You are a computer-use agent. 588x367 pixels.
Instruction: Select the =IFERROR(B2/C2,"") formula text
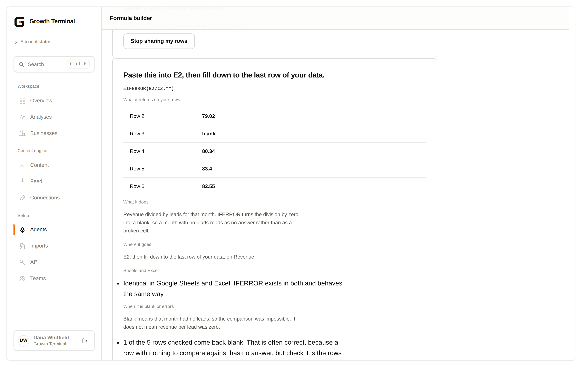(148, 89)
